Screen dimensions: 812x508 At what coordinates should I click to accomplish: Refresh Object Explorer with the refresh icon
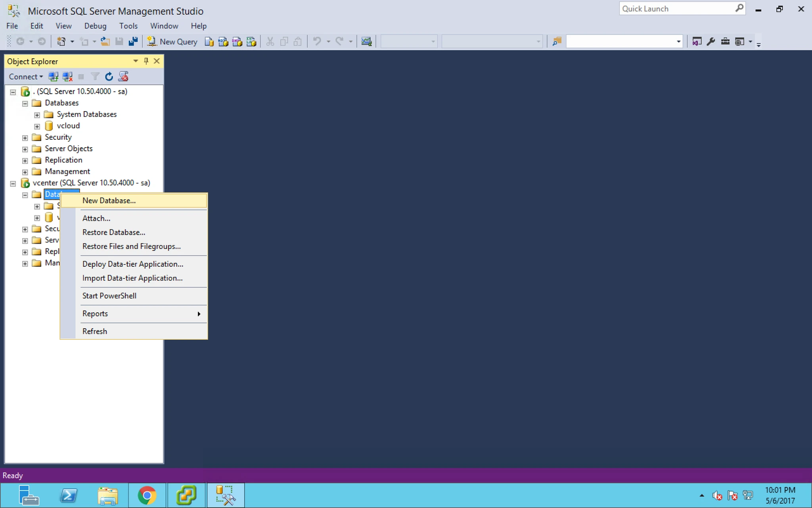109,77
